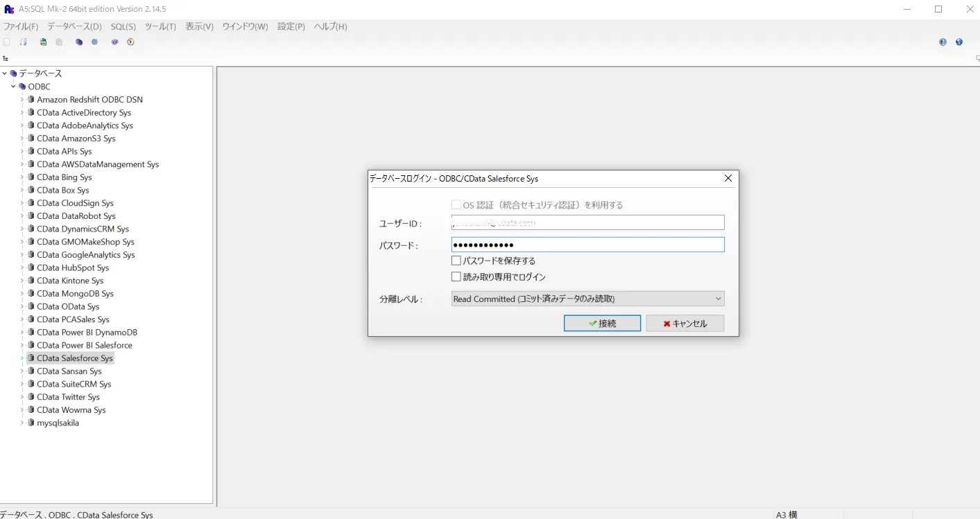980x519 pixels.
Task: Click the blue database icon on toolbar
Action: click(x=78, y=42)
